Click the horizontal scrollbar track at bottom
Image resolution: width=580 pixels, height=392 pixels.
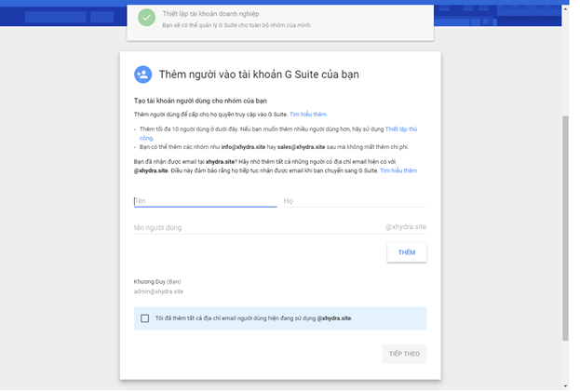click(x=279, y=388)
